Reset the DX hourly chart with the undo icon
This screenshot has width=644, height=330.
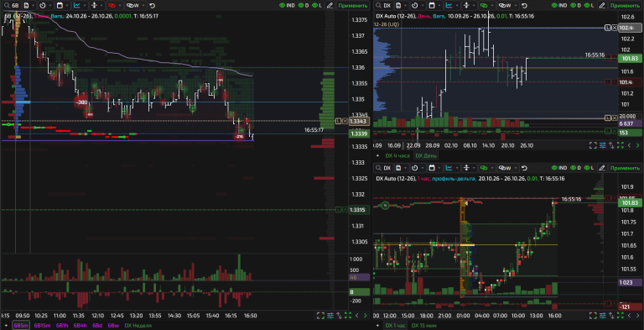[x=524, y=168]
